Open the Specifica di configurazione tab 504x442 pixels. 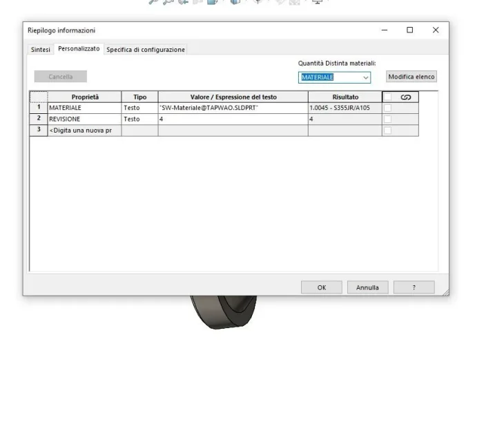(x=146, y=50)
